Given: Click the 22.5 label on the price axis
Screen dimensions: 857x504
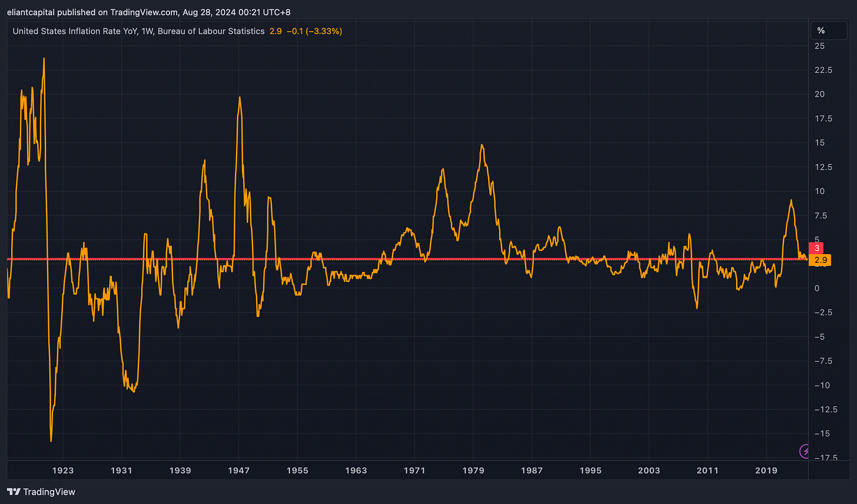Looking at the screenshot, I should pos(822,70).
